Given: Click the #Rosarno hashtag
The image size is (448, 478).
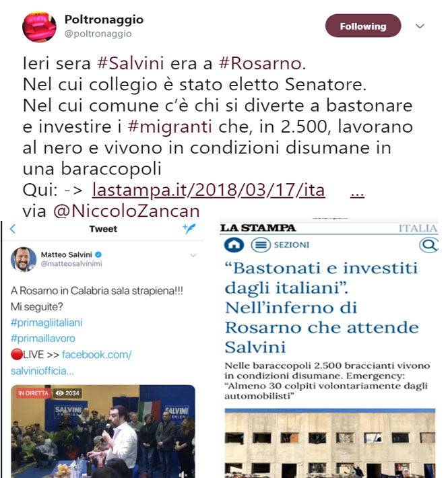Looking at the screenshot, I should tap(261, 63).
